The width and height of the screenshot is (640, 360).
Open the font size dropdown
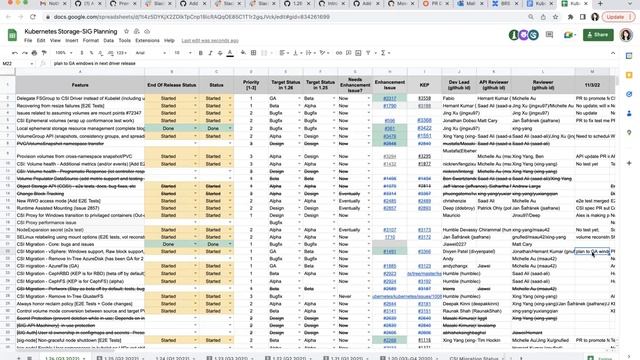point(182,53)
